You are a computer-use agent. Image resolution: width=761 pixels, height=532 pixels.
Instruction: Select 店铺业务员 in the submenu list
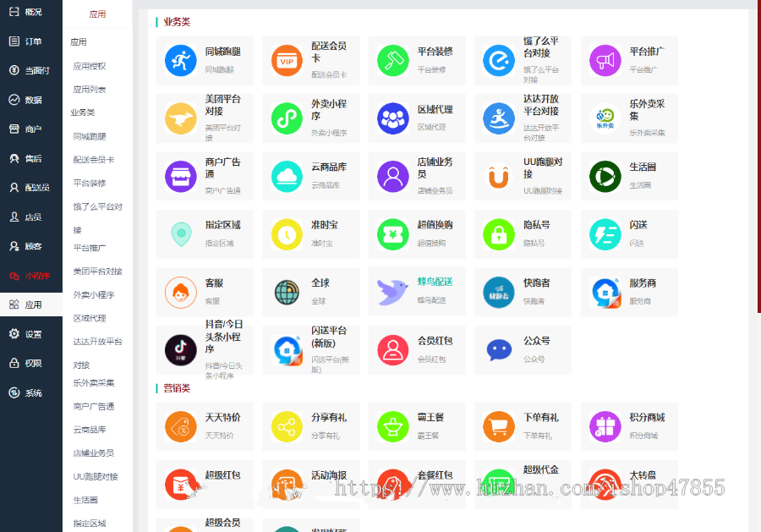click(94, 452)
